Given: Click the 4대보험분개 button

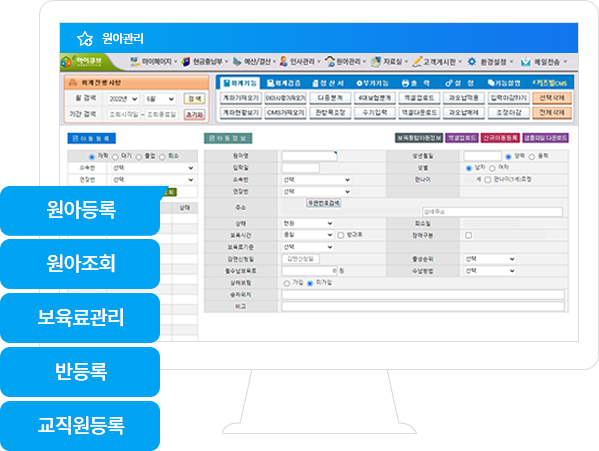Looking at the screenshot, I should (x=375, y=98).
